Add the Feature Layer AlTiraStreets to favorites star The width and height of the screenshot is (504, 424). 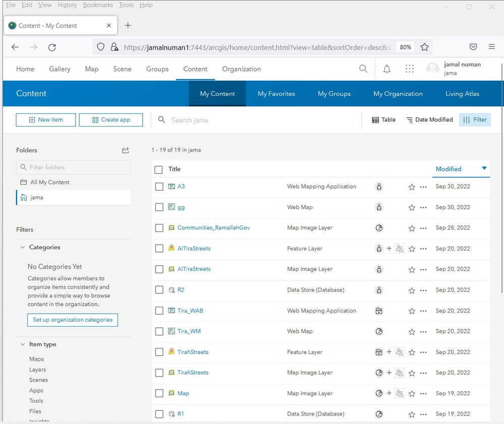[x=412, y=249]
